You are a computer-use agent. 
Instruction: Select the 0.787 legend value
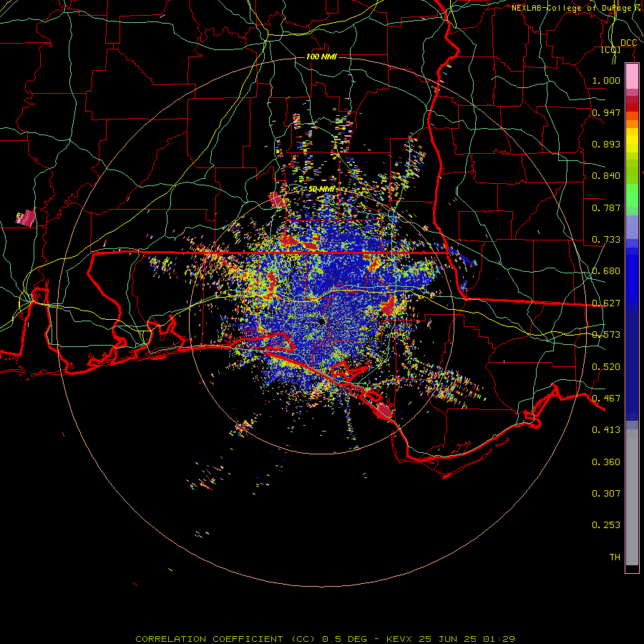click(x=606, y=208)
